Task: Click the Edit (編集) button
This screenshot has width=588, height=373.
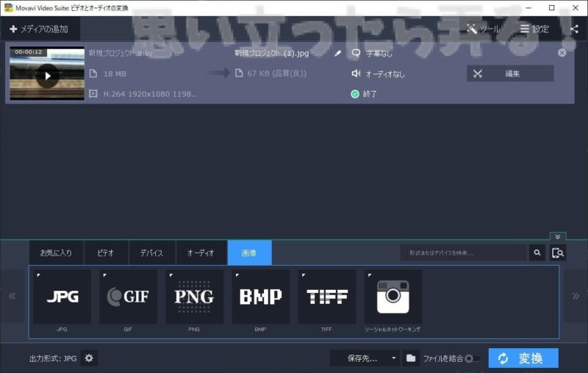Action: [x=510, y=73]
